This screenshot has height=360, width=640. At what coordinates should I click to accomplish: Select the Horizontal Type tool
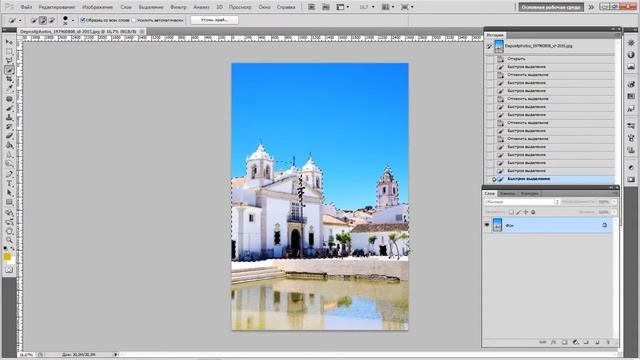9,184
